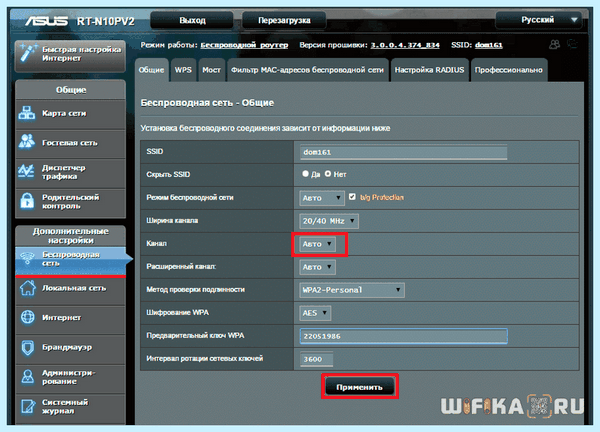Select the Wireless wifi icon in the sidebar

pos(28,258)
